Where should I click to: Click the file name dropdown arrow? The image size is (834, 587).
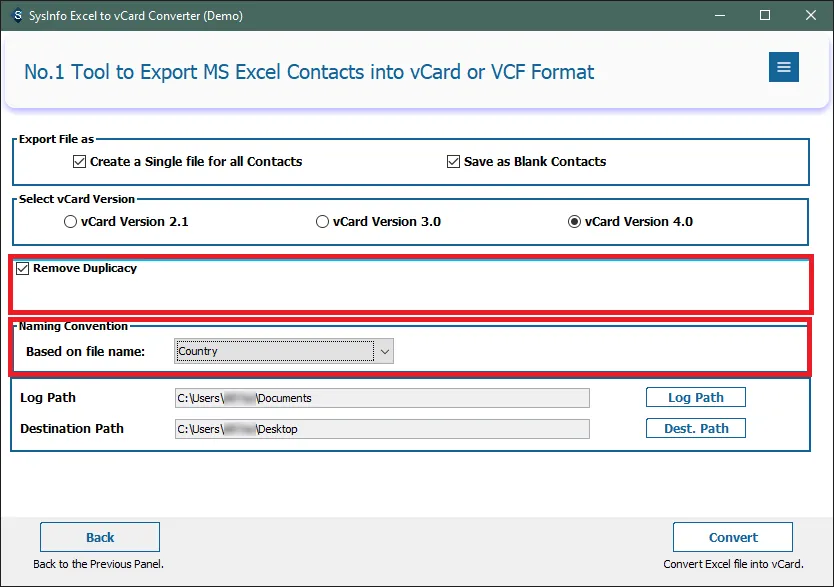click(385, 351)
